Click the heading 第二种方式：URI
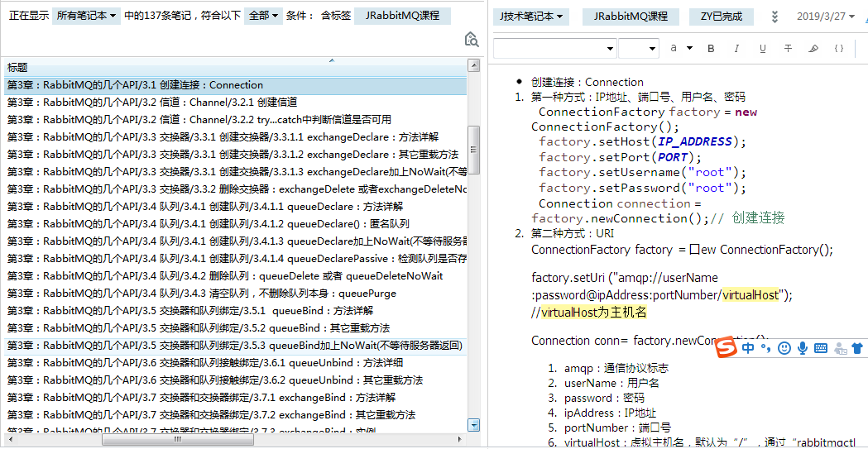Viewport: 868px width, 449px height. pyautogui.click(x=573, y=233)
